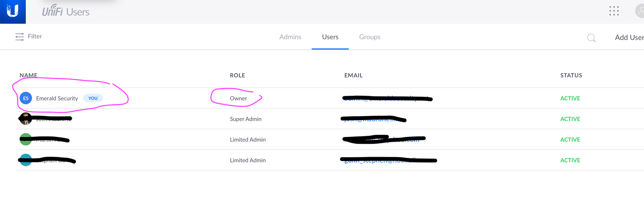The image size is (644, 212).
Task: Click the blue ES avatar circle
Action: 26,98
